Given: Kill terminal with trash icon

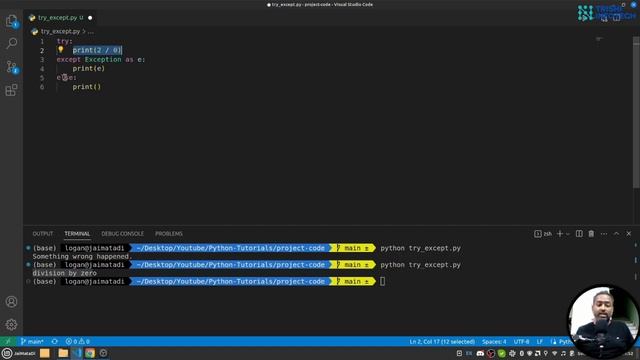Looking at the screenshot, I should click(x=591, y=233).
